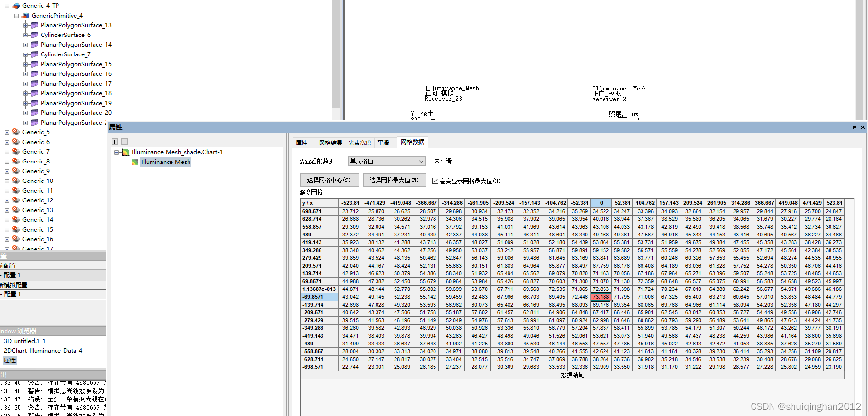The width and height of the screenshot is (868, 416).
Task: Click the PlanarPolygonSurface_16 surface icon
Action: (x=35, y=74)
